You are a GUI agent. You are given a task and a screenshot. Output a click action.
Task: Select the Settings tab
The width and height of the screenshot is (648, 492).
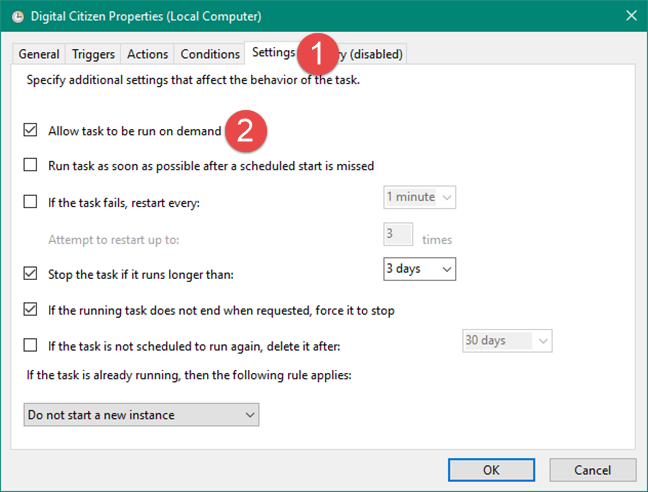(273, 52)
